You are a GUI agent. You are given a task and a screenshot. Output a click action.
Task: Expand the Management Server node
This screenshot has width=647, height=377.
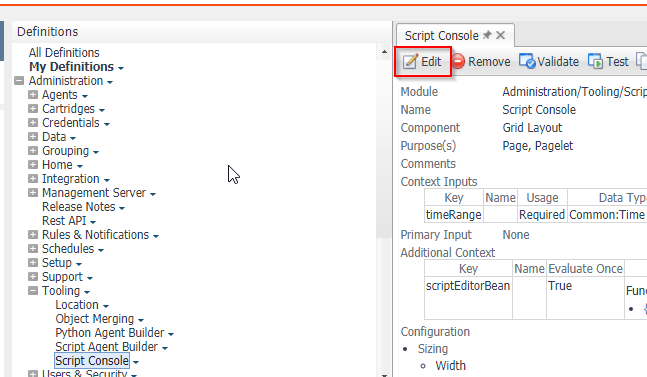(33, 193)
